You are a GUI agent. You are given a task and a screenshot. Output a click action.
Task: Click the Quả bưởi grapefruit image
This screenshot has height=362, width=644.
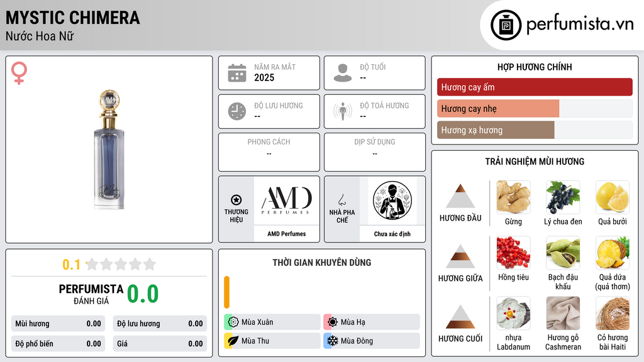tap(613, 197)
